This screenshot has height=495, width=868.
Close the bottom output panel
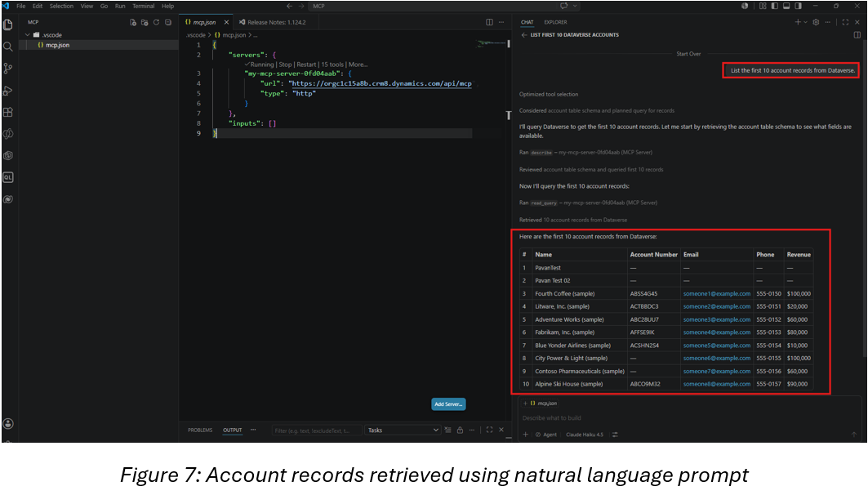tap(501, 430)
